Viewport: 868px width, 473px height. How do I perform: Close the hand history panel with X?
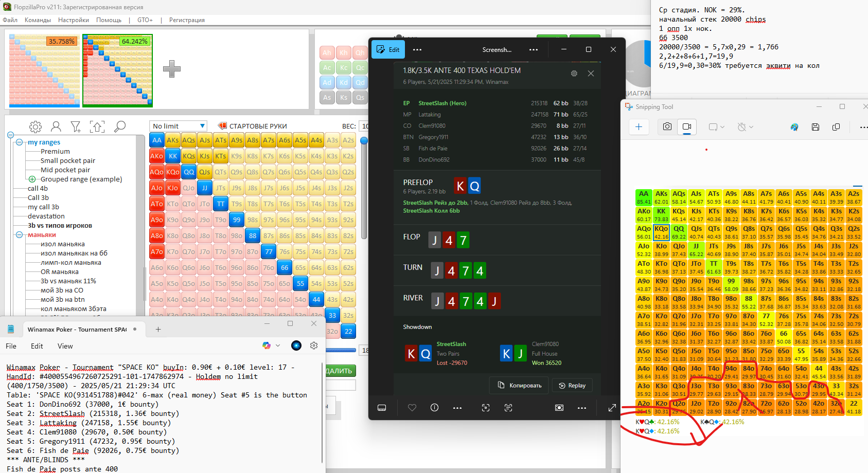point(591,74)
